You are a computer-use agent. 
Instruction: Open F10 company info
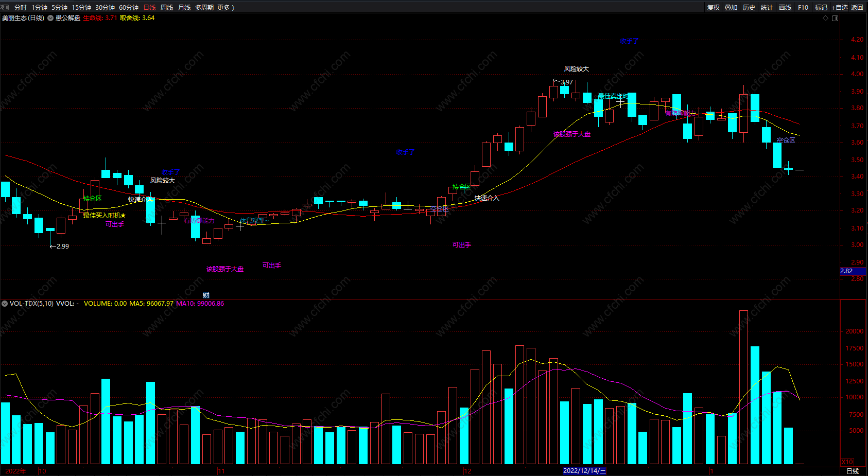point(803,7)
